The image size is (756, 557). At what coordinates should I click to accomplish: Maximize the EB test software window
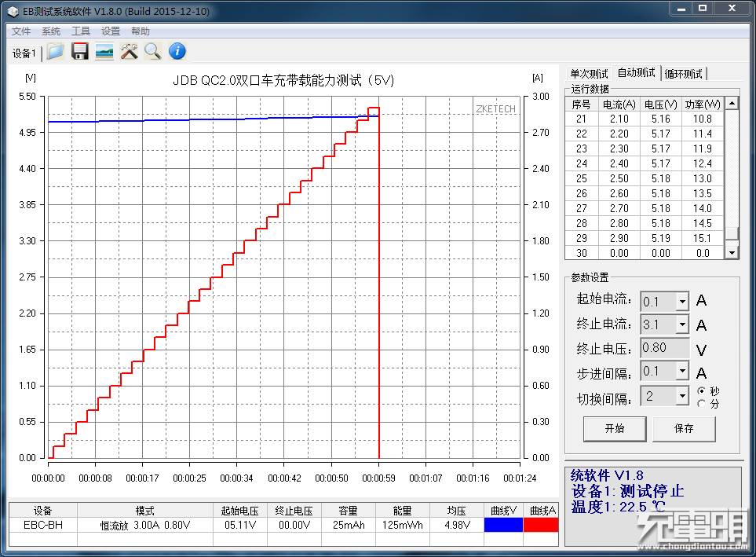[703, 9]
